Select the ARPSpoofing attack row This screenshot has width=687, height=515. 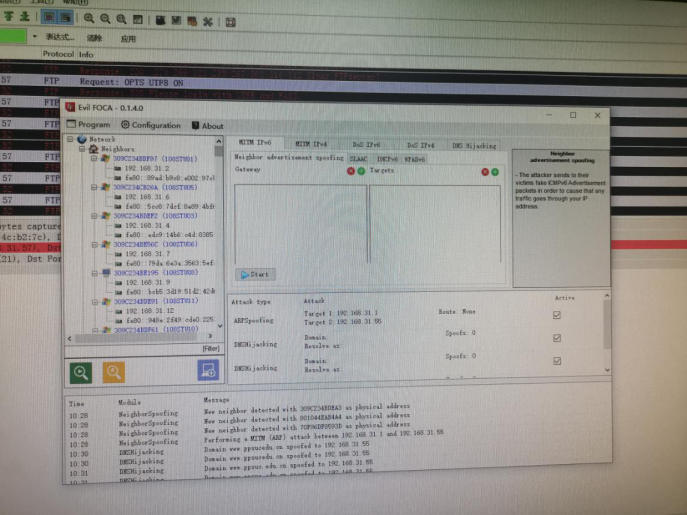[x=416, y=318]
